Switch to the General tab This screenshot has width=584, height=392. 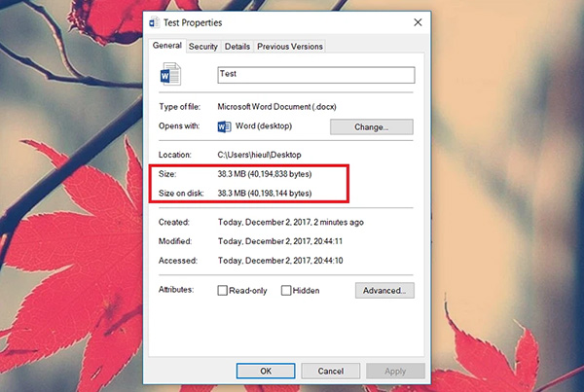(x=168, y=46)
